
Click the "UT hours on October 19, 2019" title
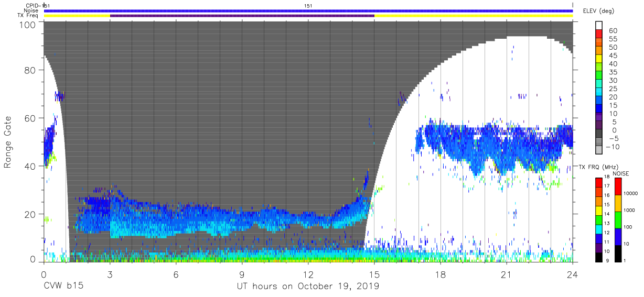308,287
